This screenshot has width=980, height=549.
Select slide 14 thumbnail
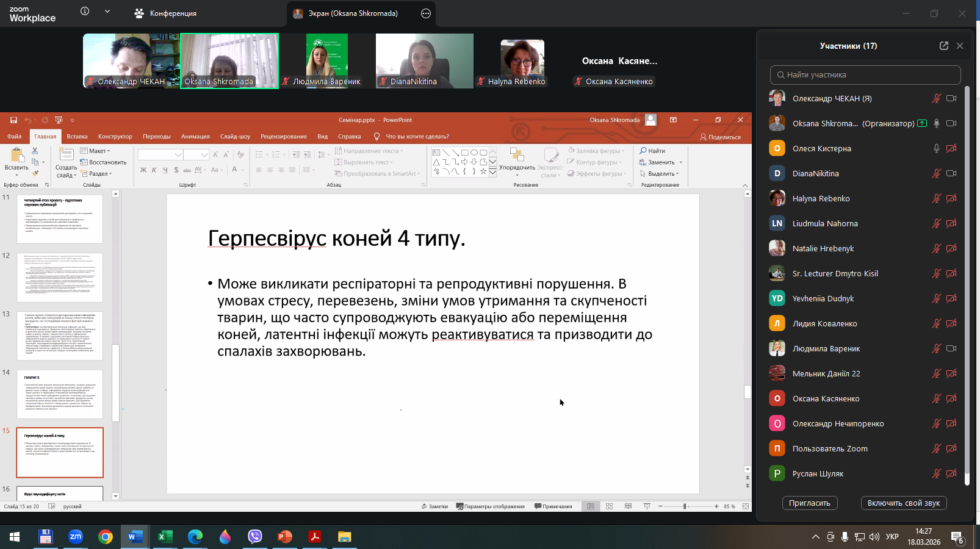[x=60, y=393]
